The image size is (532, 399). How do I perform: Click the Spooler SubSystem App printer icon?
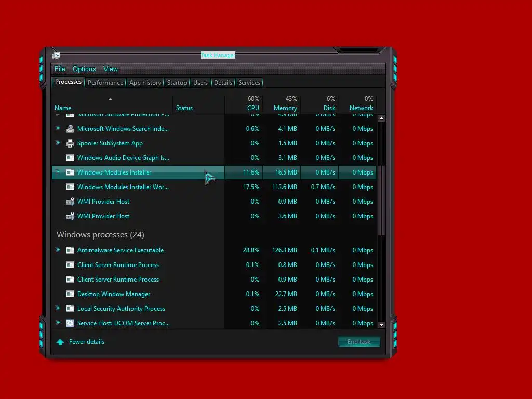pyautogui.click(x=70, y=143)
